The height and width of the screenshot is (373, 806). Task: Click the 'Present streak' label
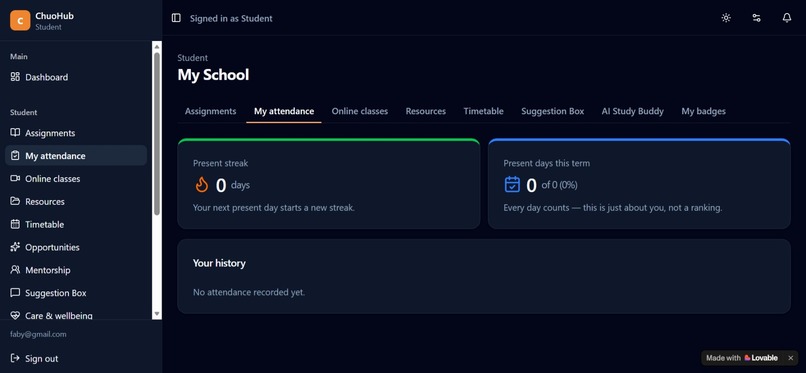[221, 163]
